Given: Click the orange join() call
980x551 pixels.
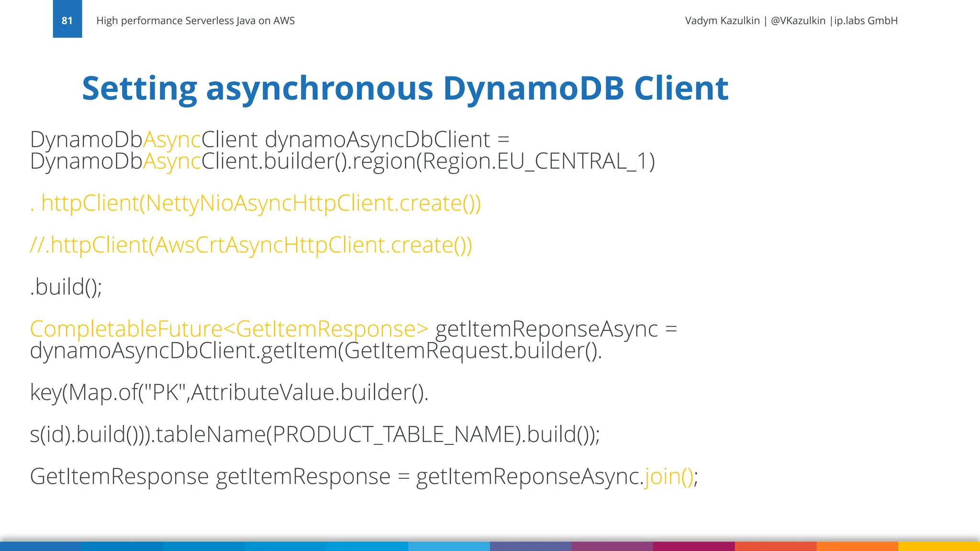Looking at the screenshot, I should click(668, 476).
